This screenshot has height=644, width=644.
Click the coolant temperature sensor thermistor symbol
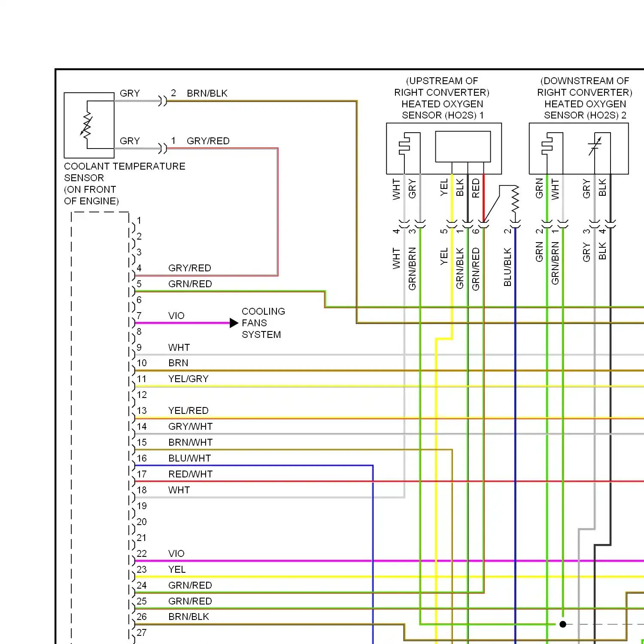87,125
